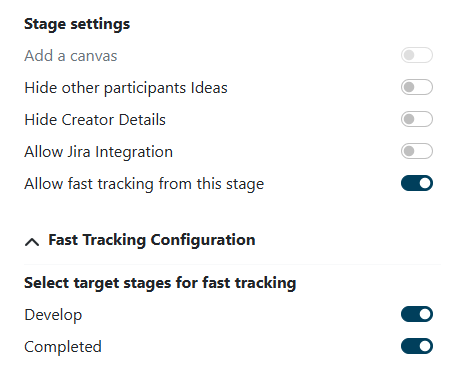Click Select target stages for fast tracking heading
Viewport: 462px width, 382px height.
coord(160,283)
